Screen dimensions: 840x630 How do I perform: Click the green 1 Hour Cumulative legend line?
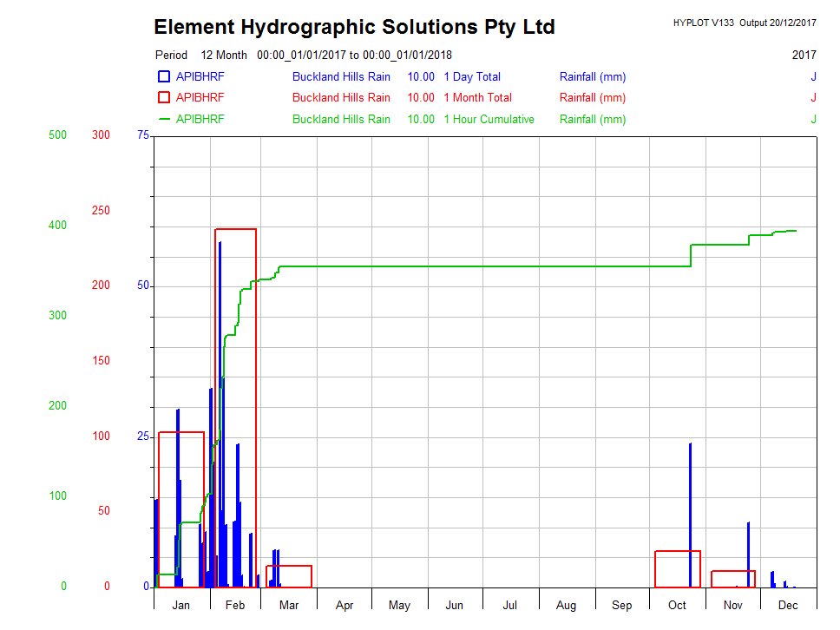point(164,120)
